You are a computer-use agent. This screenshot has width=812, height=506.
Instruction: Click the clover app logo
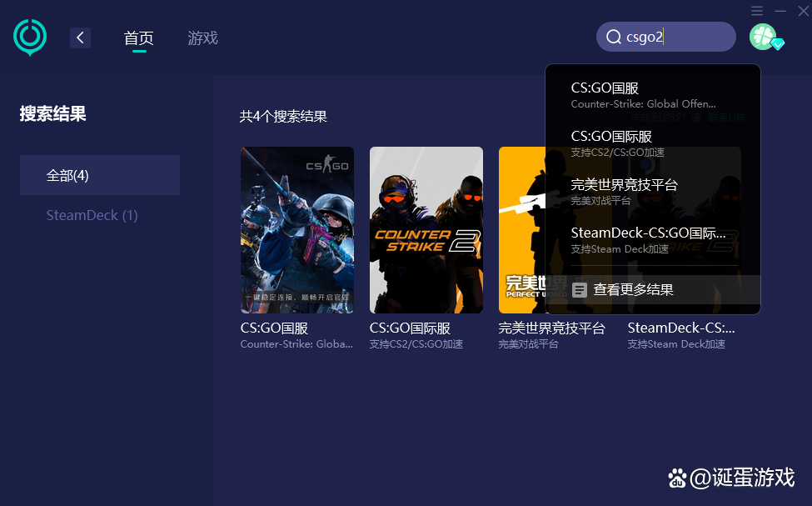30,37
